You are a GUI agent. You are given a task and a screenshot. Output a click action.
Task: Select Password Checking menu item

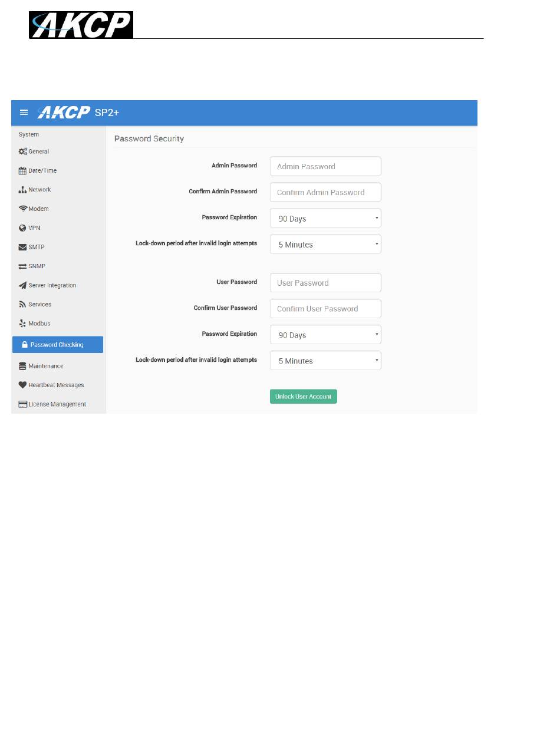click(x=58, y=345)
